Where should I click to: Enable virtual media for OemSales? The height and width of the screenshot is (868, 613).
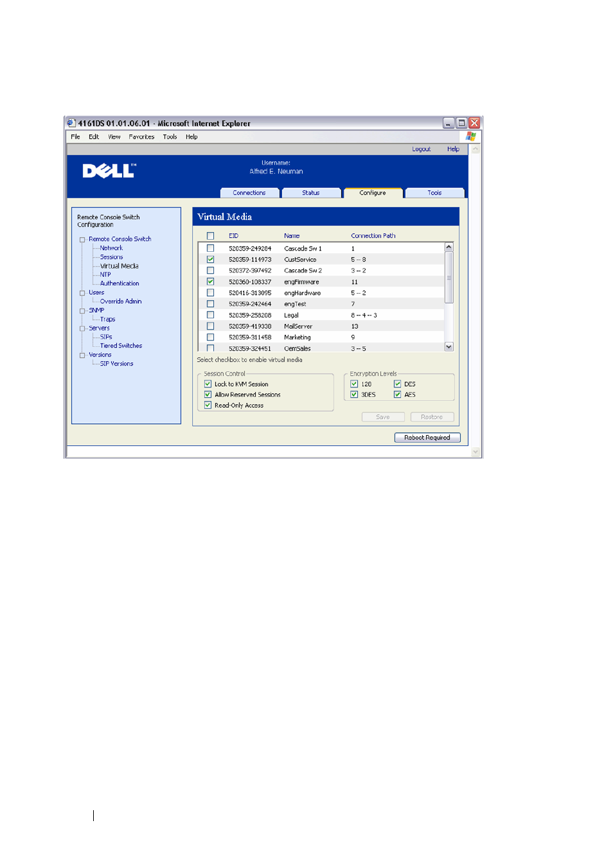[x=210, y=348]
